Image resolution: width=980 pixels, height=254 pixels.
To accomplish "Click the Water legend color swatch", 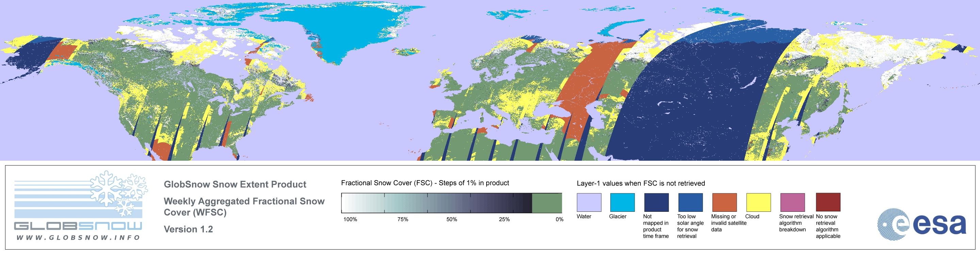I will click(x=589, y=202).
